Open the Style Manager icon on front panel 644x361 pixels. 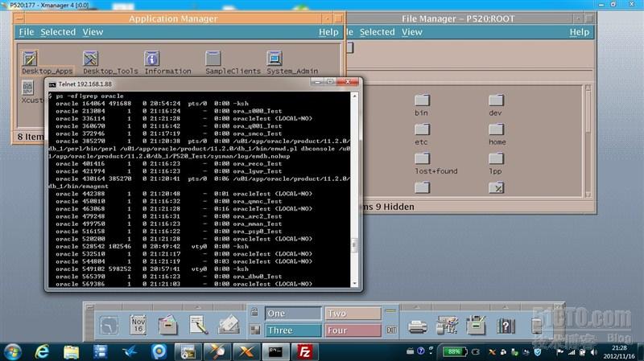447,326
